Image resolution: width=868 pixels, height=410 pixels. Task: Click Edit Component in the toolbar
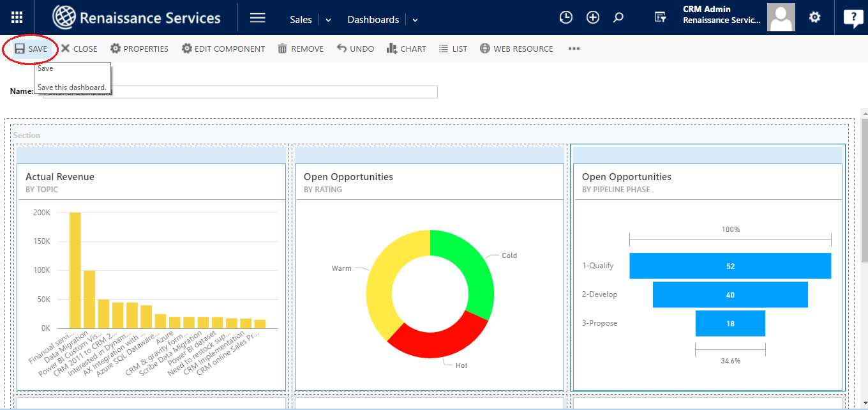223,49
